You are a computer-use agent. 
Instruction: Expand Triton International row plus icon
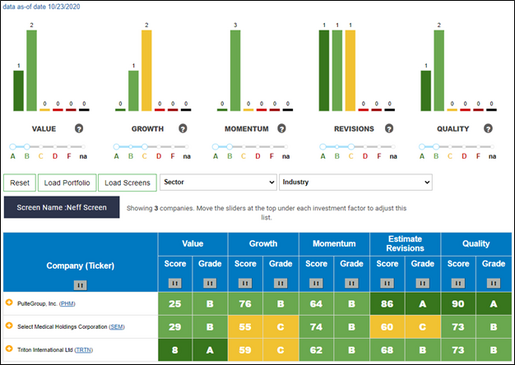(9, 348)
